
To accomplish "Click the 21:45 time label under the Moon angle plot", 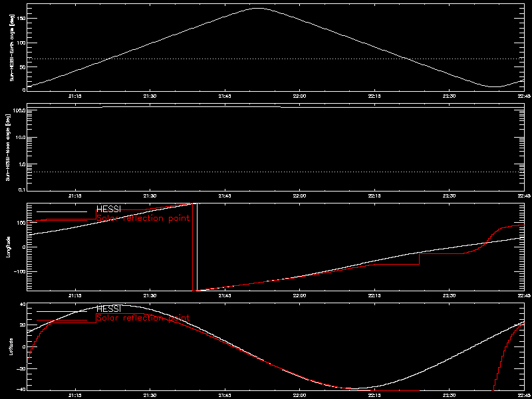I will coord(225,196).
